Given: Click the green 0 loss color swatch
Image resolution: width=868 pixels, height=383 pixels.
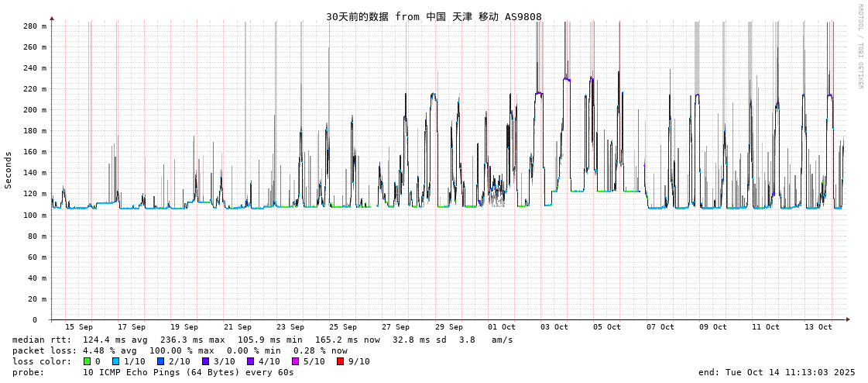Looking at the screenshot, I should point(87,361).
